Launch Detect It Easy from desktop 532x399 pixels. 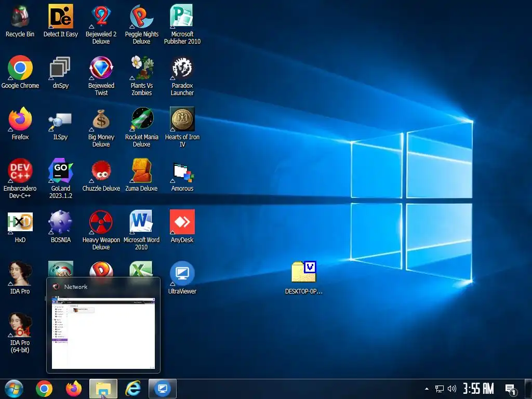click(60, 21)
